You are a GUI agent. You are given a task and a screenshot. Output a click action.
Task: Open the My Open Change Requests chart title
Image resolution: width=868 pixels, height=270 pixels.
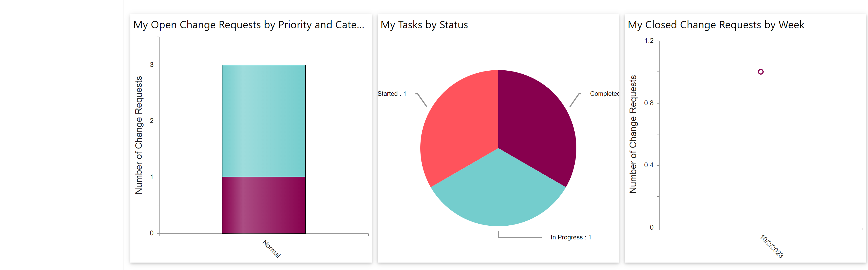click(x=249, y=25)
